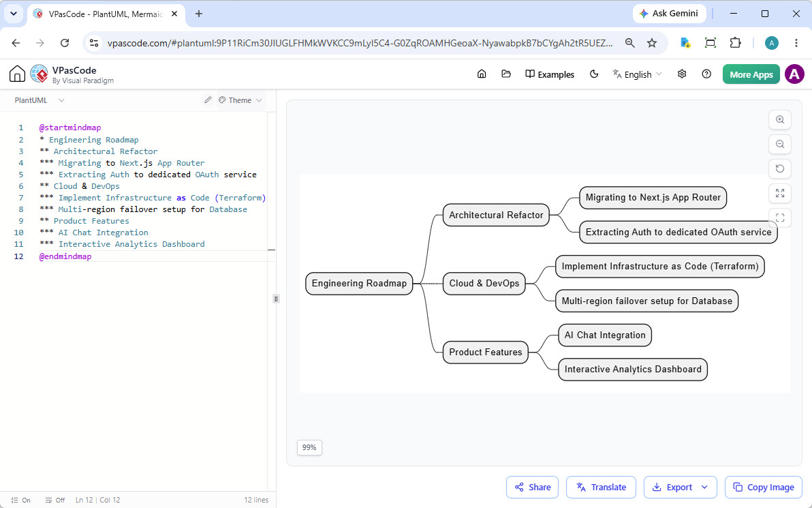Open the purple user avatar menu
The height and width of the screenshot is (508, 812).
[794, 74]
